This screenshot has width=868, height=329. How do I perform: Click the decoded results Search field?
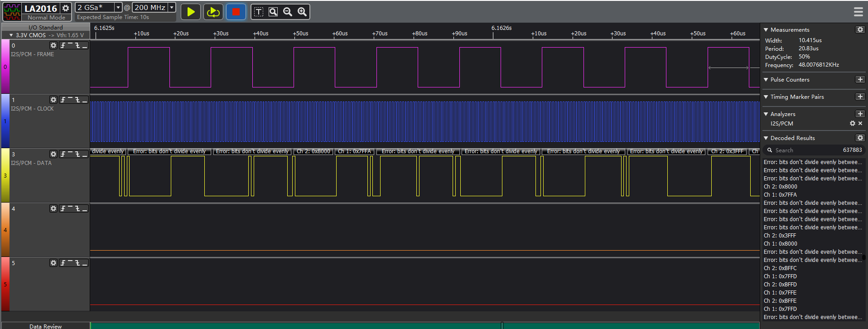814,150
